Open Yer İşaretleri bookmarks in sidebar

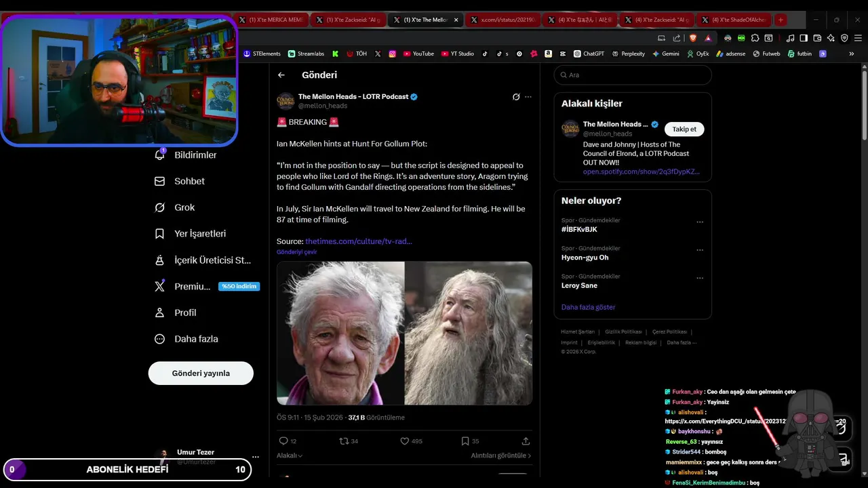[191, 234]
